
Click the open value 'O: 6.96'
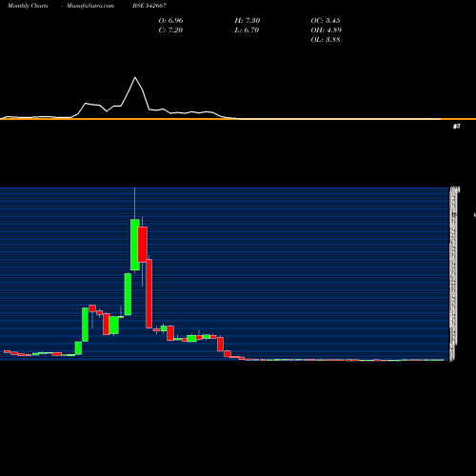(x=170, y=20)
